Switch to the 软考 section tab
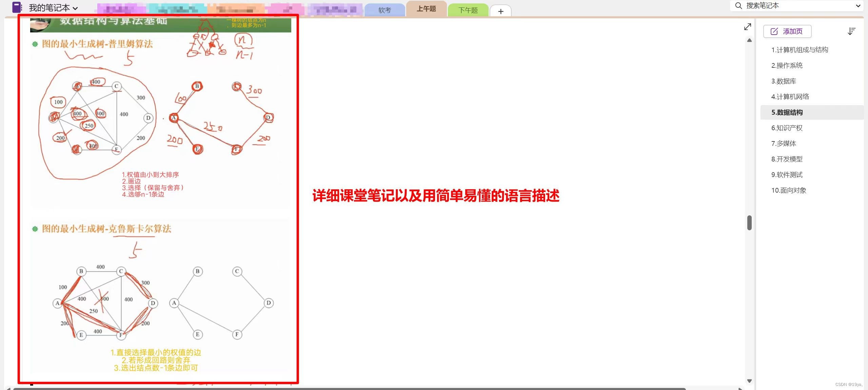The width and height of the screenshot is (868, 390). point(384,10)
